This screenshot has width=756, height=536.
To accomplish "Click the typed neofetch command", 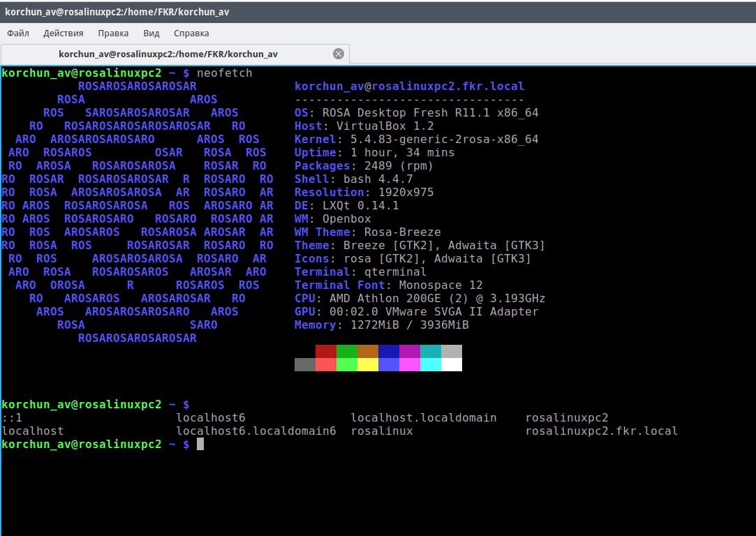I will tap(225, 73).
